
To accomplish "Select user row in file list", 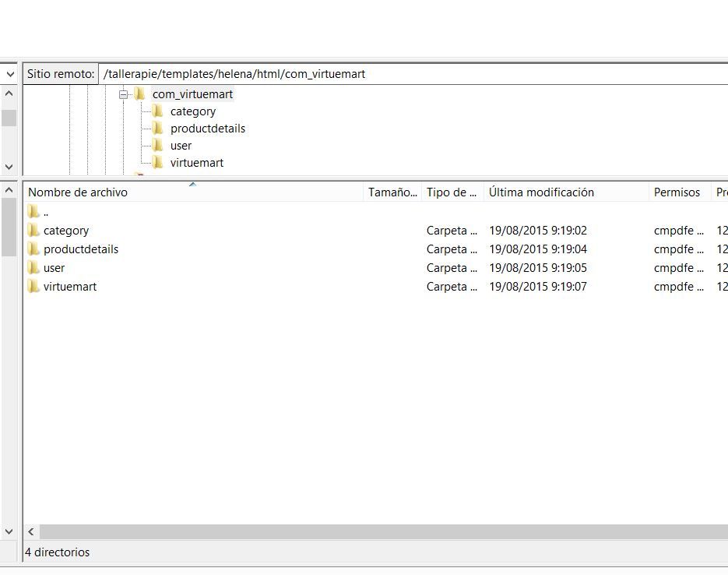I will (375, 268).
